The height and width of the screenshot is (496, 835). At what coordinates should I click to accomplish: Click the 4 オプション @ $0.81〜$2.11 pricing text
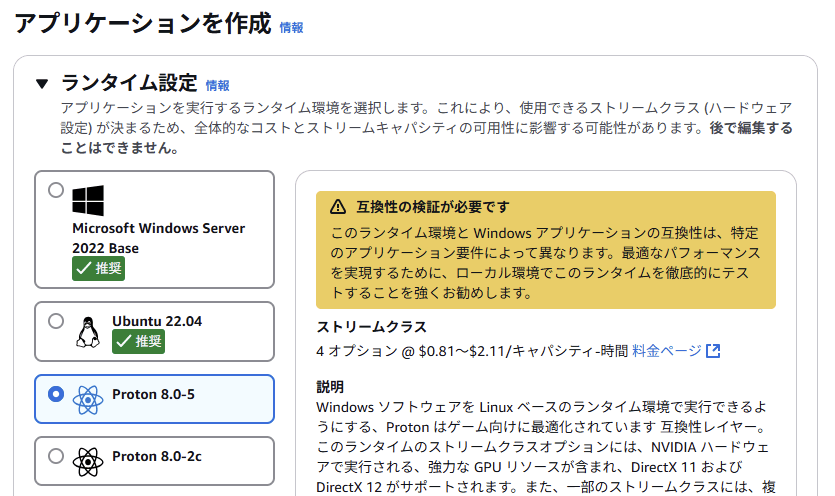[x=472, y=351]
